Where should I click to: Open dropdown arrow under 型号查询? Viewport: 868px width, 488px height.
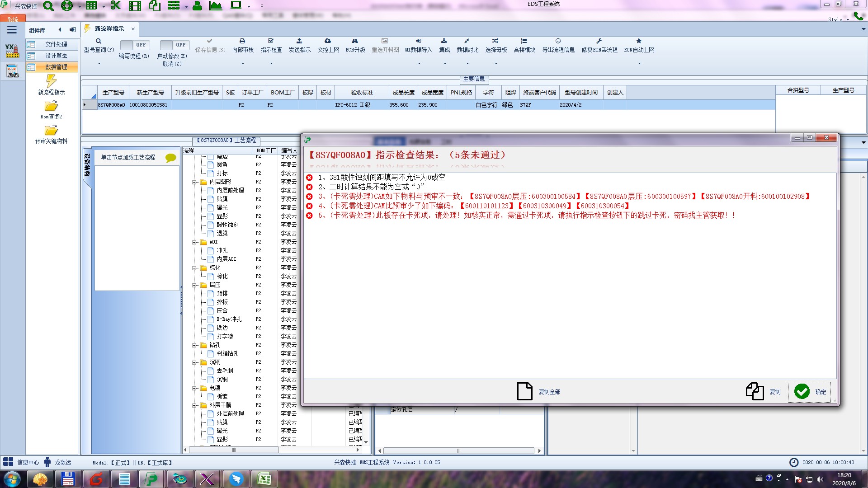[99, 64]
